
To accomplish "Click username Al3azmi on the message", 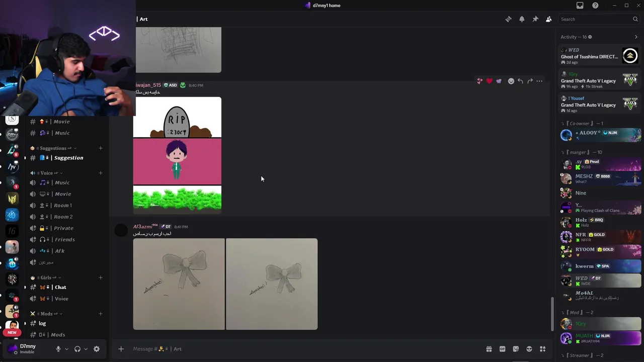I will 145,227.
